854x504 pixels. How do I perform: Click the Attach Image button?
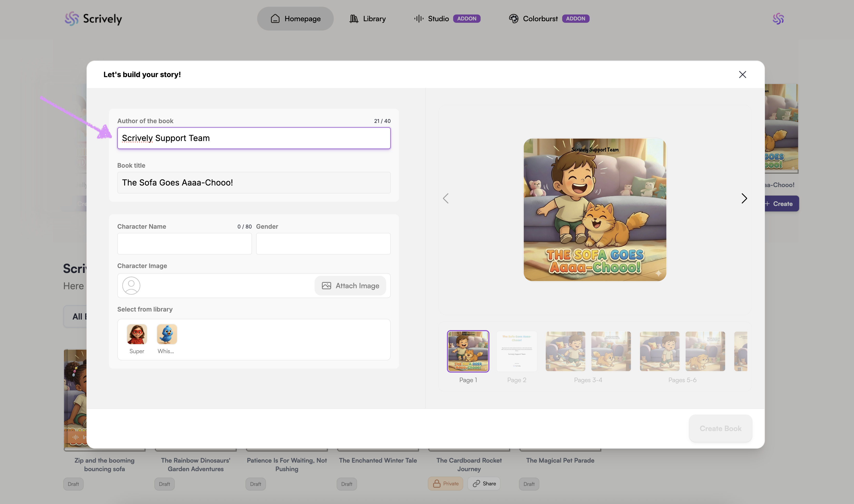350,286
